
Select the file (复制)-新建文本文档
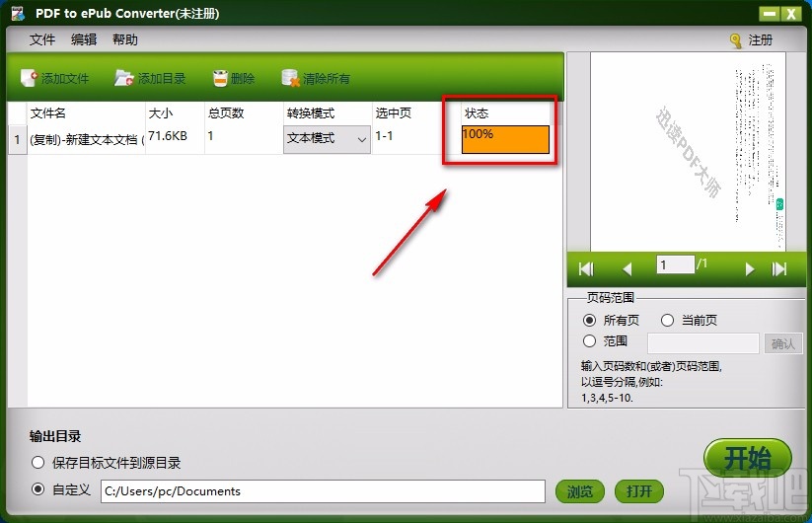[x=86, y=139]
